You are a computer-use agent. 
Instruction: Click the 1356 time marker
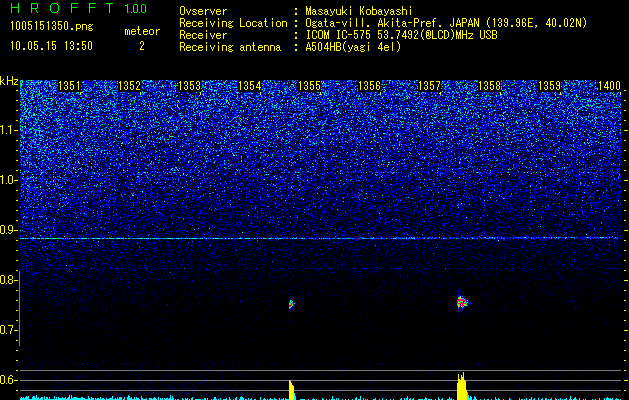pyautogui.click(x=369, y=86)
